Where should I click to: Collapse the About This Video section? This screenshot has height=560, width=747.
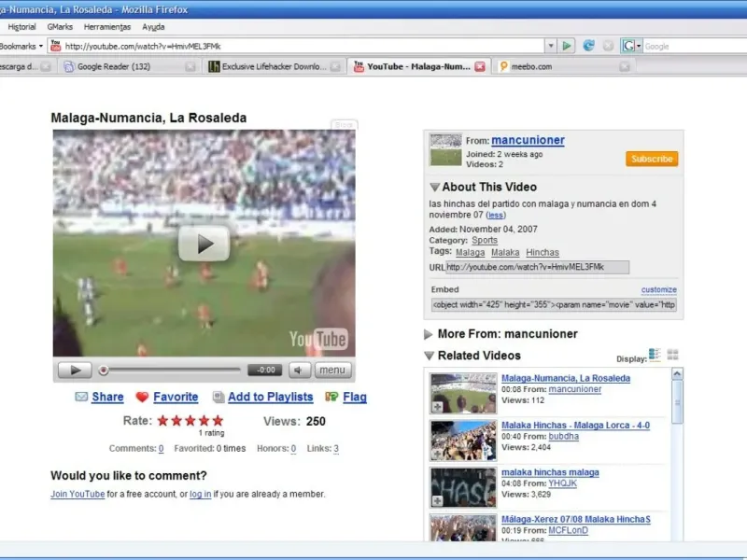pyautogui.click(x=434, y=188)
